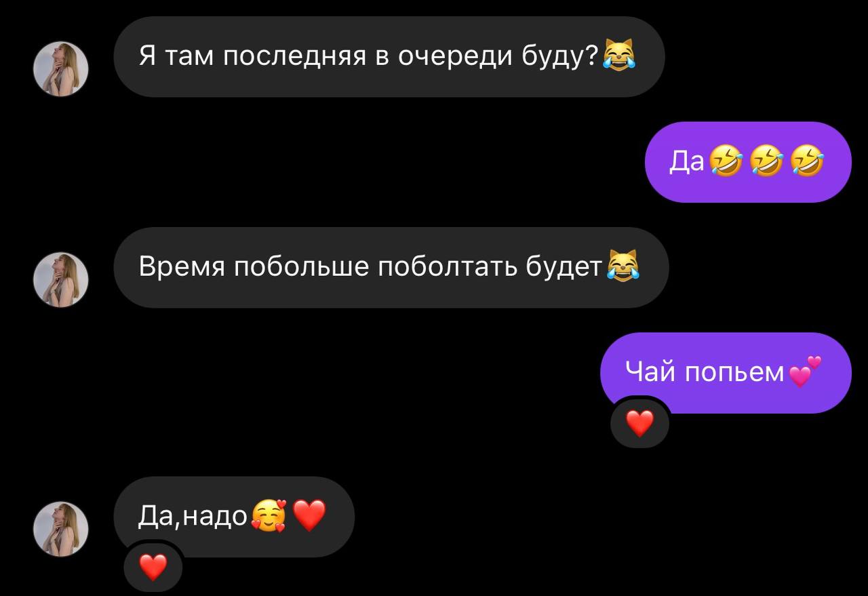Tap the word 'Да' in the purple bubble
The height and width of the screenshot is (596, 868).
click(687, 163)
